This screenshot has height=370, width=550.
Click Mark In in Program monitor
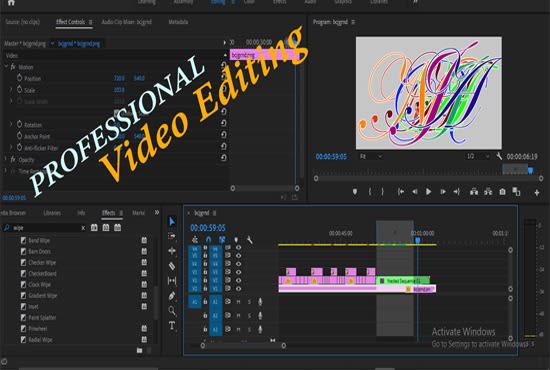[370, 192]
